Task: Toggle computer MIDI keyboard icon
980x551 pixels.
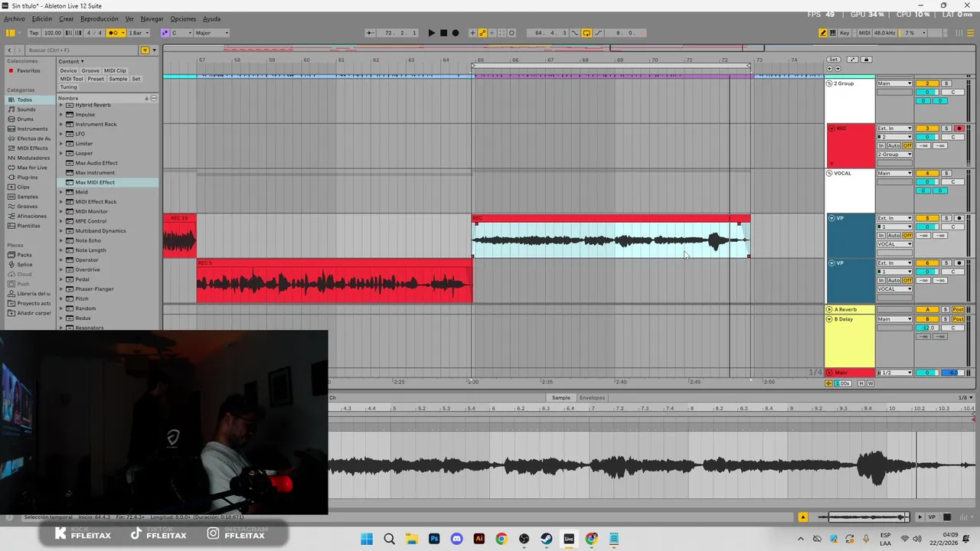Action: click(832, 33)
